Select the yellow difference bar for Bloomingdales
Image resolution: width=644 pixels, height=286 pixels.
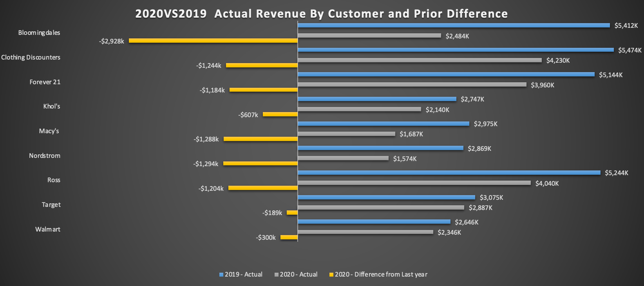(x=213, y=41)
